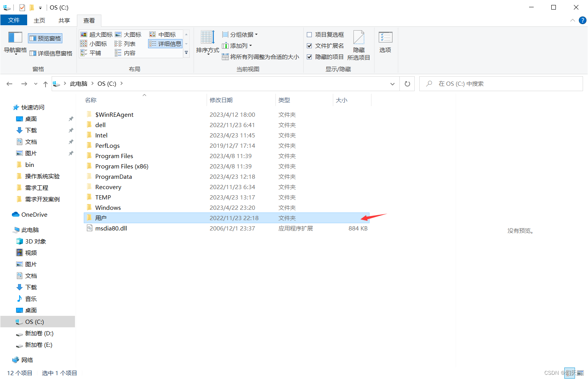This screenshot has width=588, height=379.
Task: Switch layout to Extra large icons (超大图标)
Action: click(x=96, y=34)
